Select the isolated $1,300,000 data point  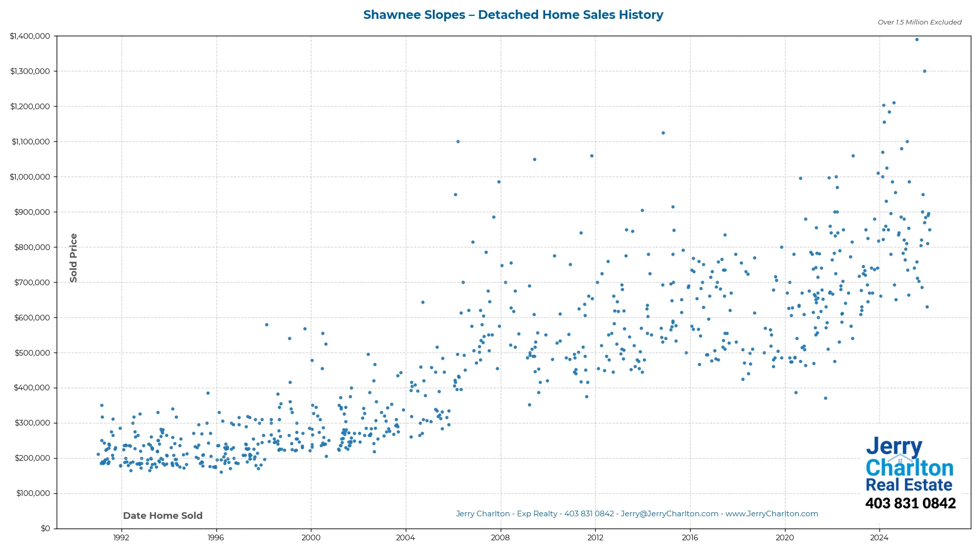(x=924, y=71)
